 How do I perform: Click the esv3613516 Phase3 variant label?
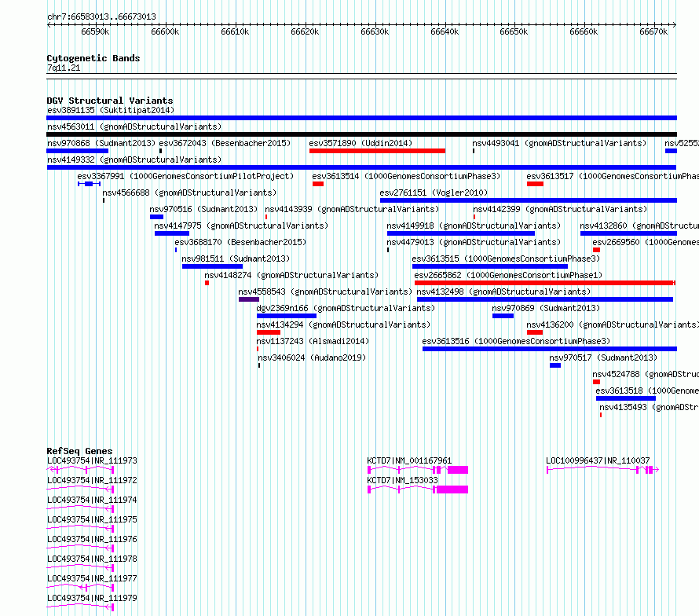click(516, 341)
